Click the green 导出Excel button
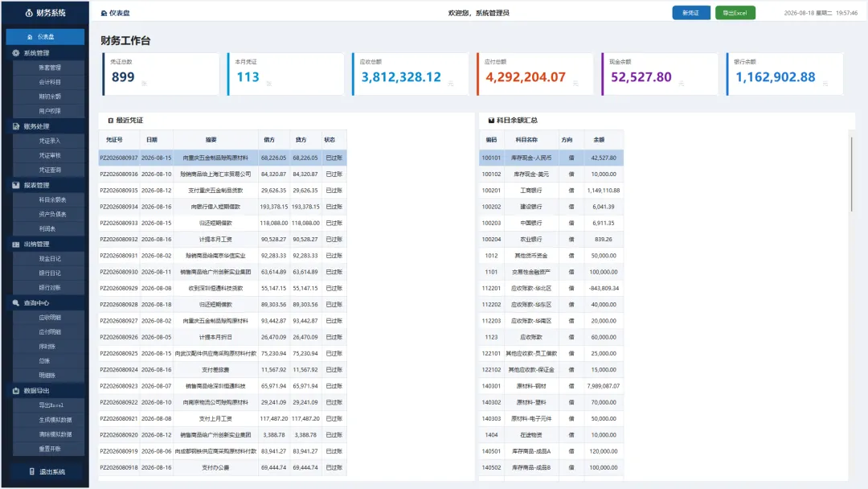 coord(735,13)
